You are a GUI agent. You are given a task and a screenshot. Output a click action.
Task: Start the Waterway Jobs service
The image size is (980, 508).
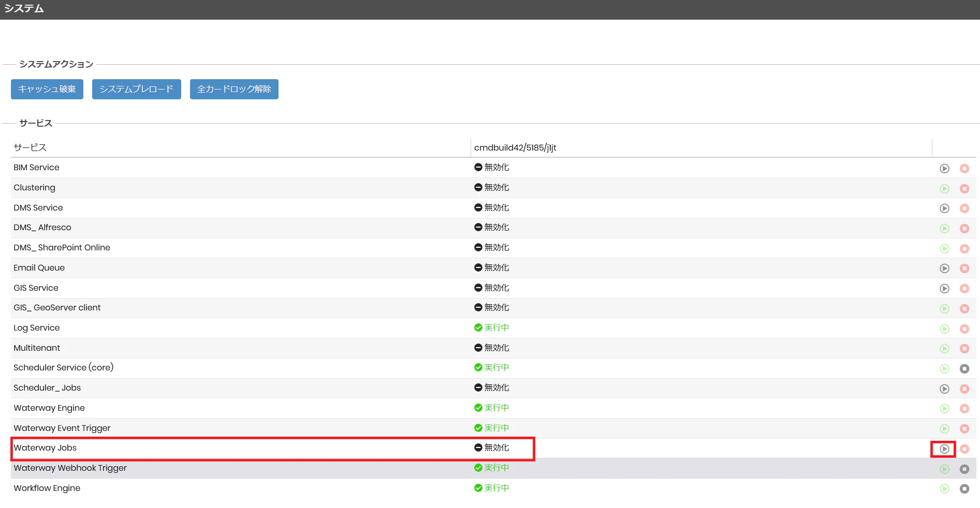(x=944, y=449)
